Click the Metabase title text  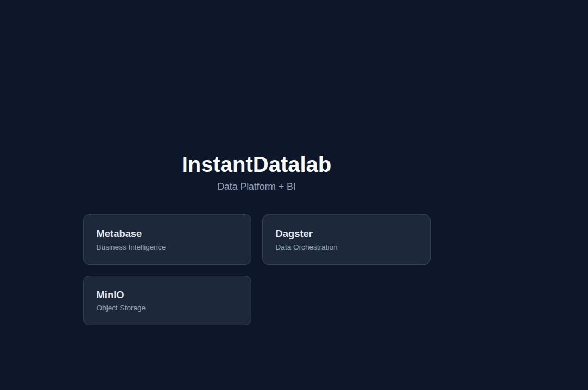pos(119,234)
